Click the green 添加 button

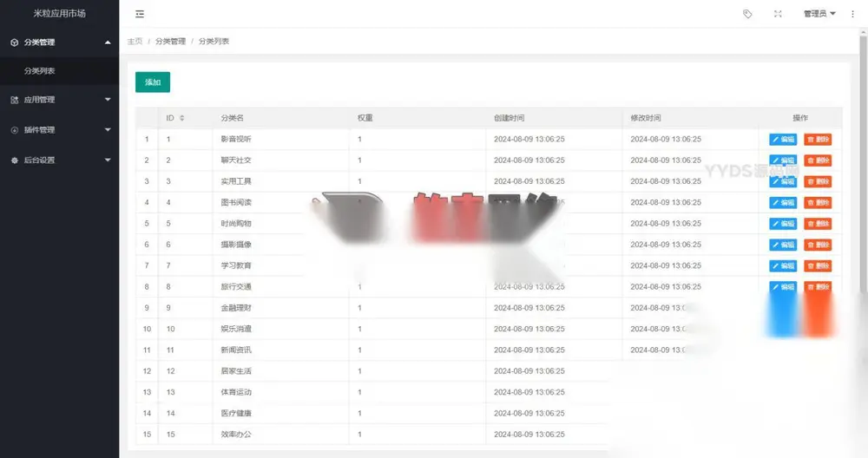tap(153, 82)
